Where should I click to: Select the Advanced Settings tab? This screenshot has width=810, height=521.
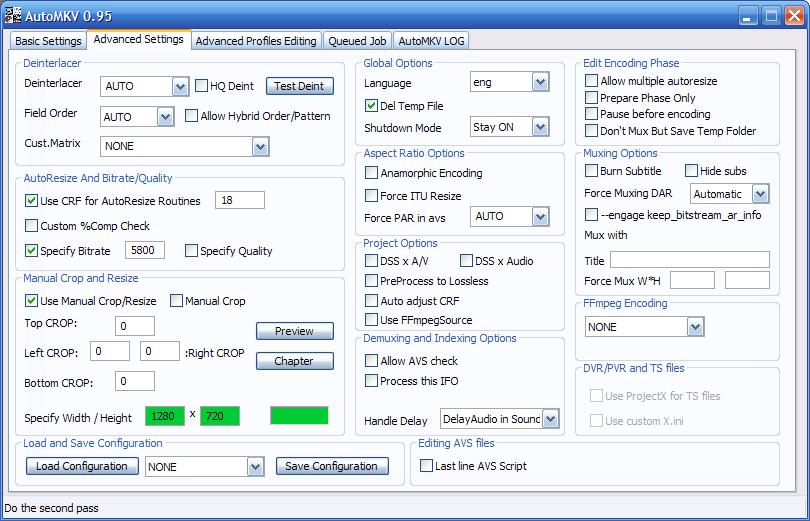pos(138,39)
